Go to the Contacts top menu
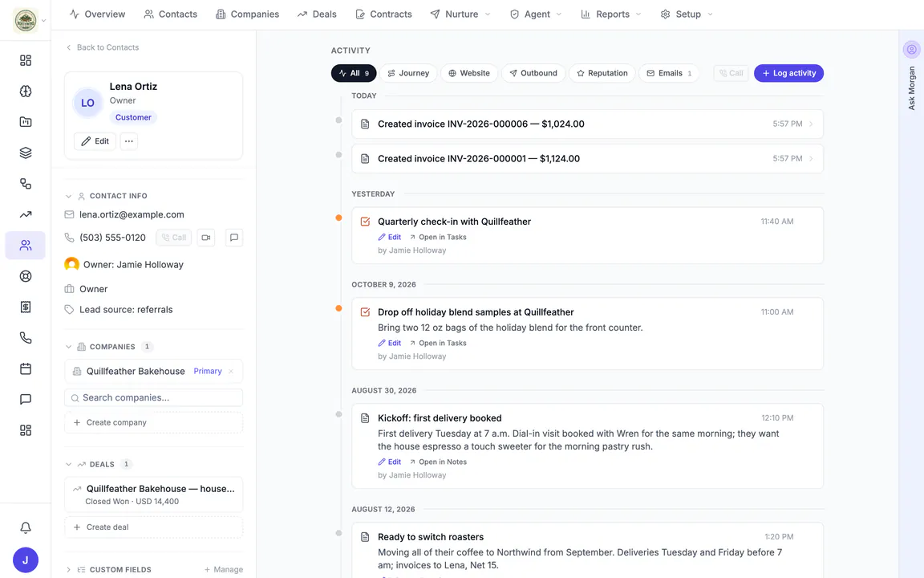Image resolution: width=924 pixels, height=578 pixels. tap(170, 14)
